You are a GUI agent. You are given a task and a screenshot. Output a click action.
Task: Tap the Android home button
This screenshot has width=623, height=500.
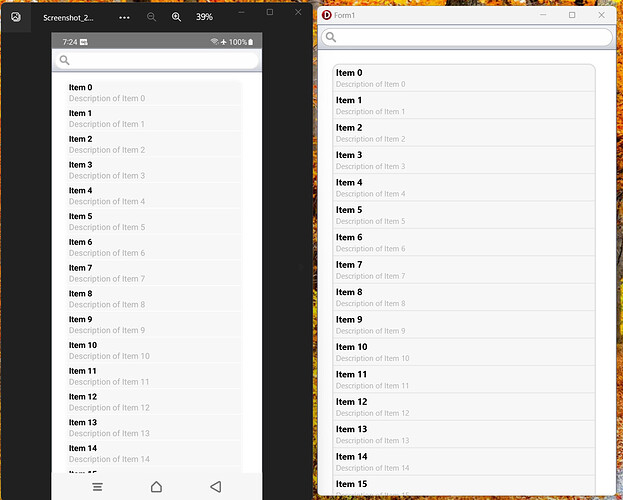[x=157, y=486]
